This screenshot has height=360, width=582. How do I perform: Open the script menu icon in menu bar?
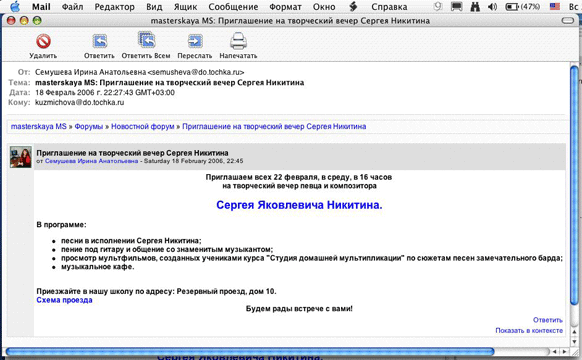[x=353, y=6]
